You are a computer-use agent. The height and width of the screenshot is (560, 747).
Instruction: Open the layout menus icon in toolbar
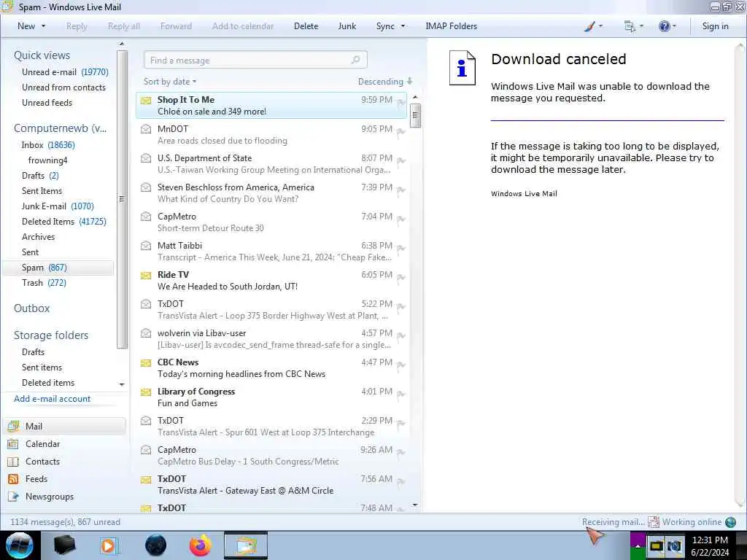tap(630, 26)
